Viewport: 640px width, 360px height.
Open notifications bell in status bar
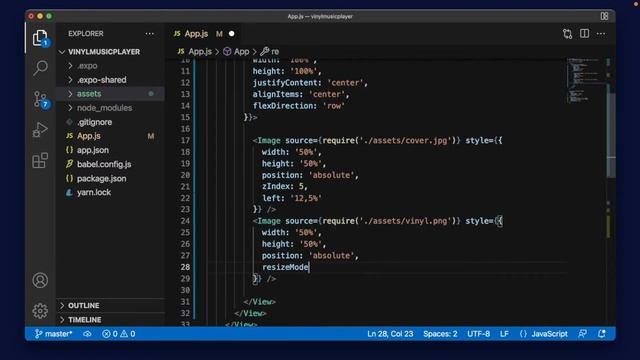602,334
